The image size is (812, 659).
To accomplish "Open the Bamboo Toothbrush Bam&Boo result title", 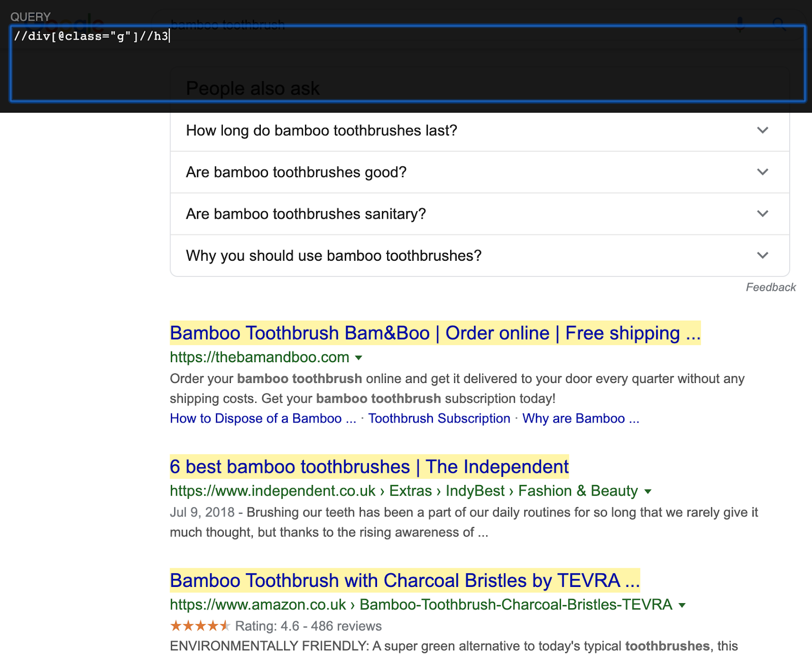I will (x=435, y=333).
